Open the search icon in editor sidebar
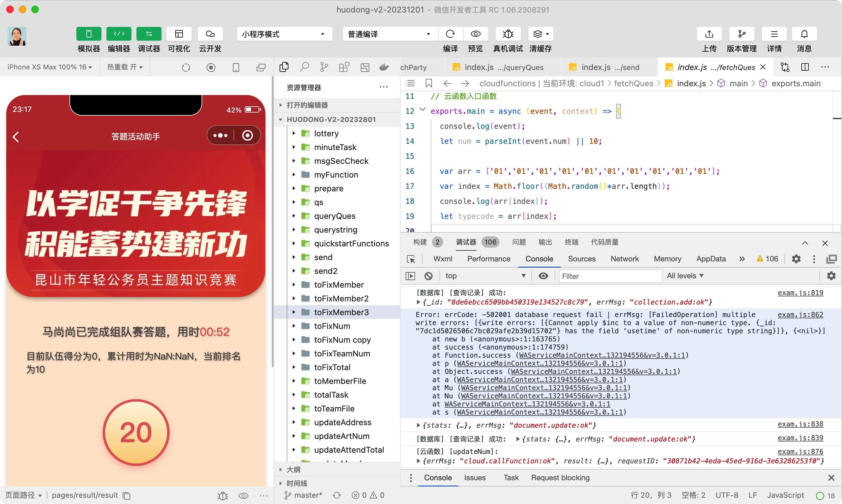Image resolution: width=842 pixels, height=504 pixels. pos(304,67)
